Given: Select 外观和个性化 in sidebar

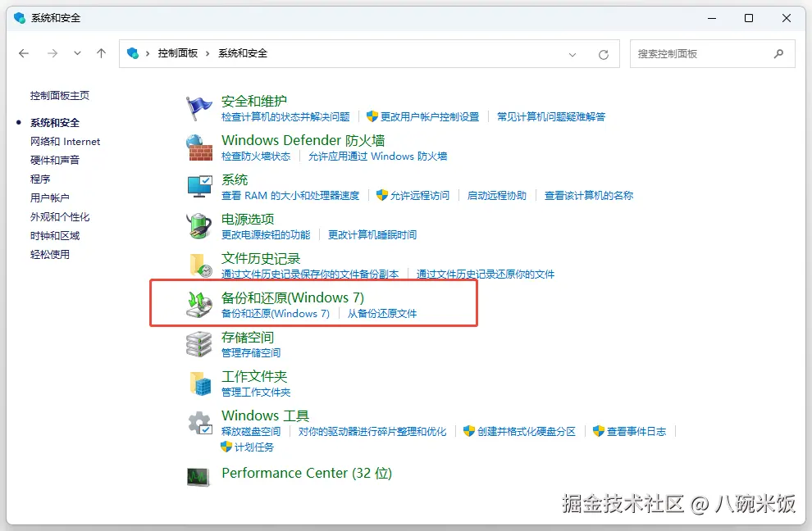Looking at the screenshot, I should 60,217.
